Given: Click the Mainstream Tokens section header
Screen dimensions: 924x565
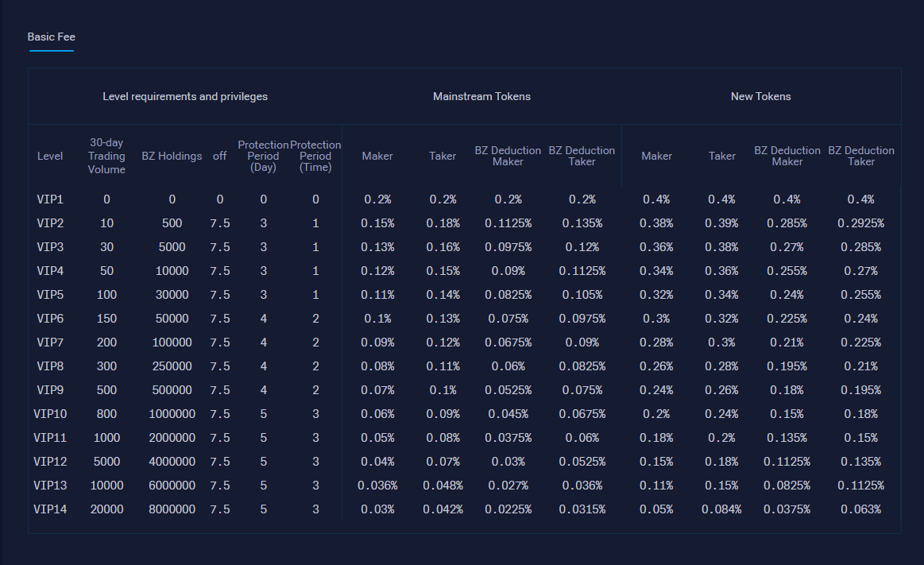Looking at the screenshot, I should [481, 96].
